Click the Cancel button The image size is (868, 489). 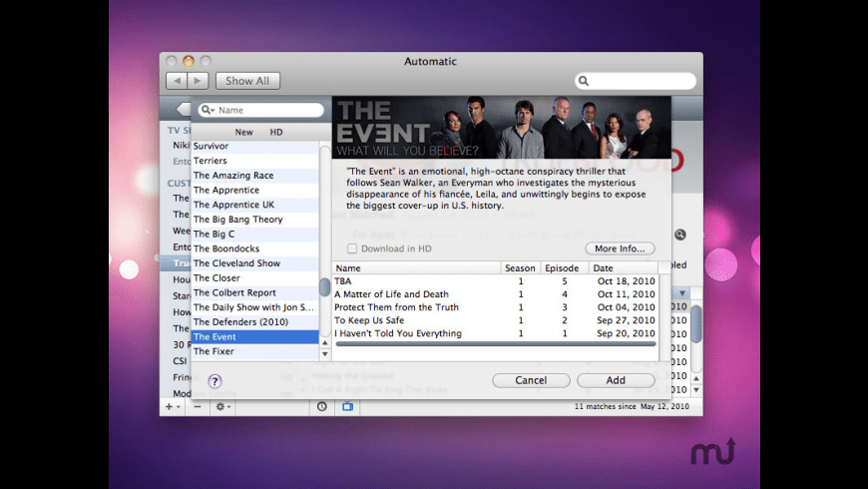531,380
